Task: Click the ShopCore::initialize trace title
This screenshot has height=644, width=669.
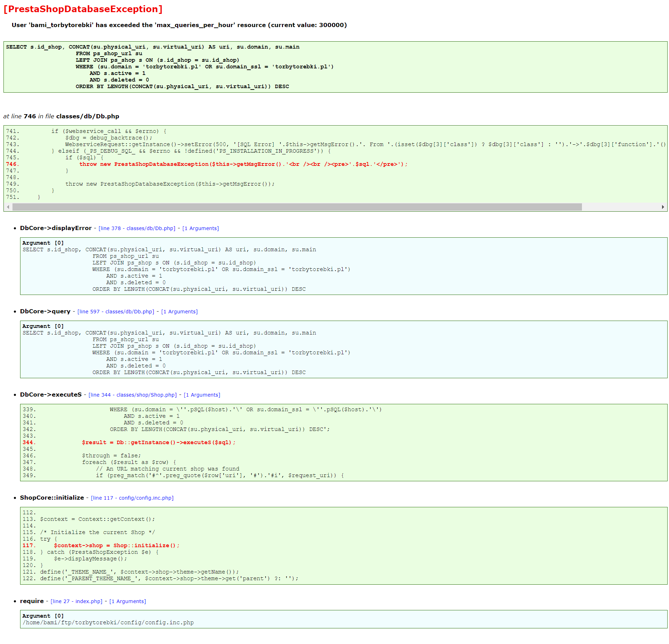Action: pos(52,498)
